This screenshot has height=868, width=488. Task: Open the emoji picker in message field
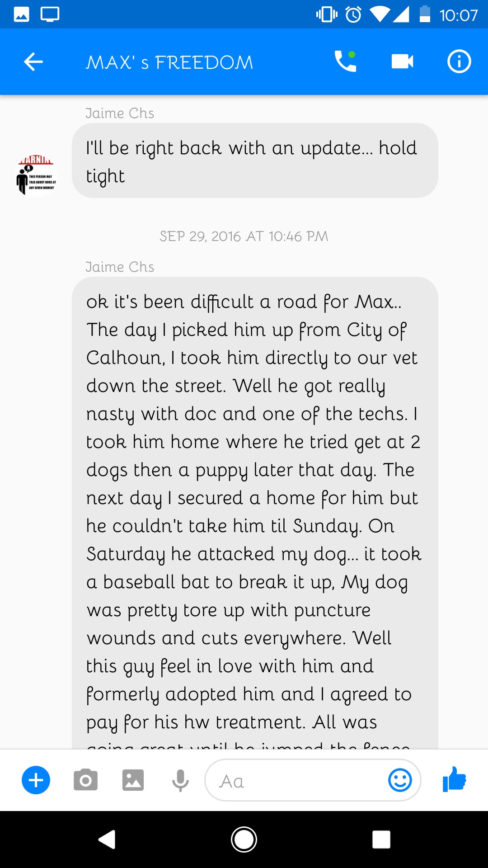[x=400, y=780]
